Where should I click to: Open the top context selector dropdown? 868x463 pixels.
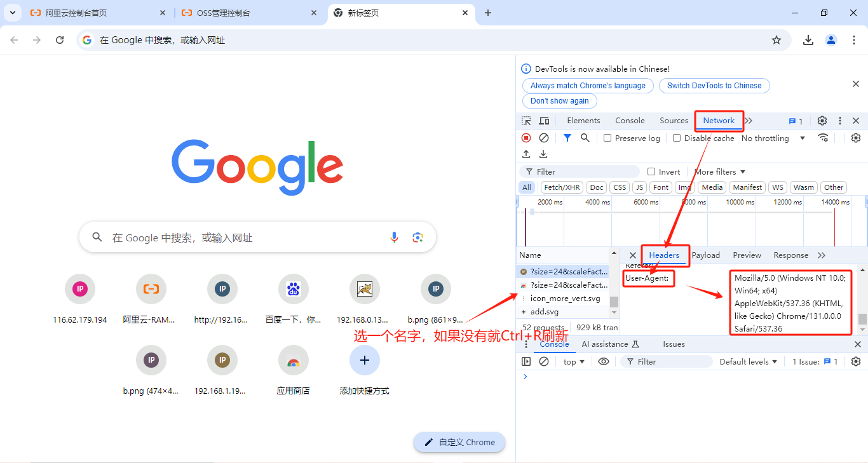click(x=574, y=361)
